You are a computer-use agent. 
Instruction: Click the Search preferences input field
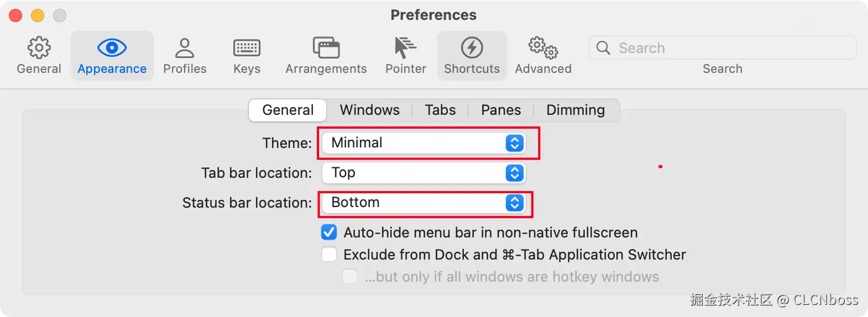730,48
